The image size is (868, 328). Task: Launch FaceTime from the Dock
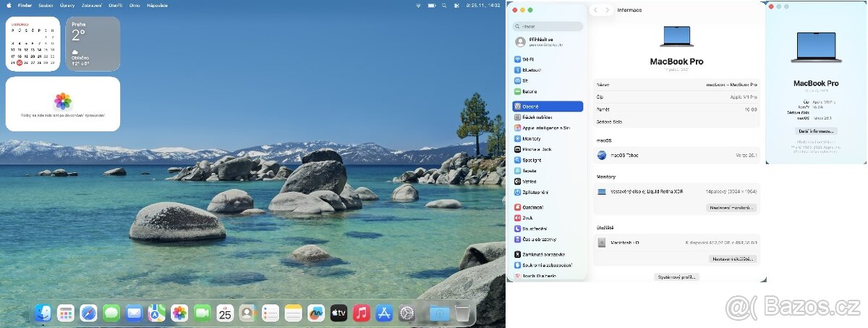click(203, 313)
